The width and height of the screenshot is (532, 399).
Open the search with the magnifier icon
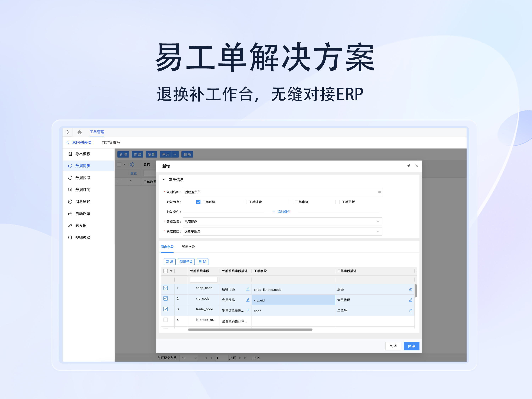[68, 132]
